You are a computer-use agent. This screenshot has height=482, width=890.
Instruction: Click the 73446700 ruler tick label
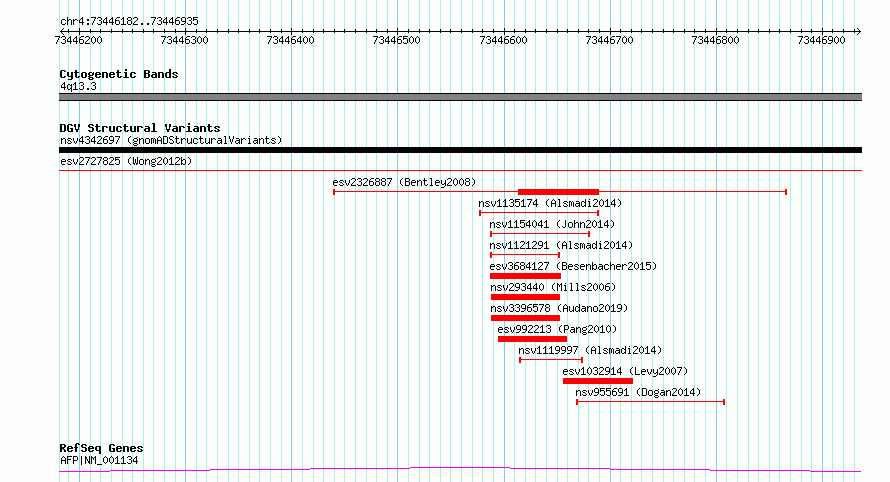(609, 40)
